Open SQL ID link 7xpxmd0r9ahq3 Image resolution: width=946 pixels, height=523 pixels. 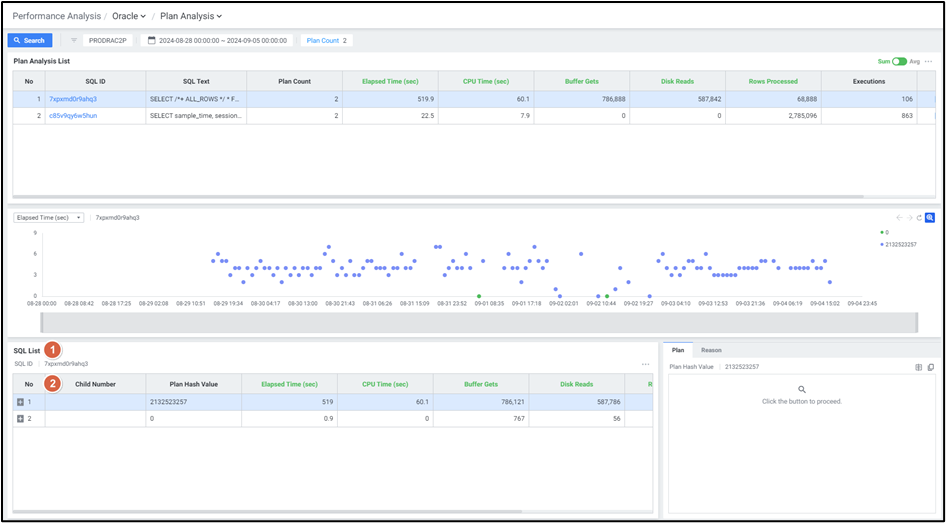(73, 99)
